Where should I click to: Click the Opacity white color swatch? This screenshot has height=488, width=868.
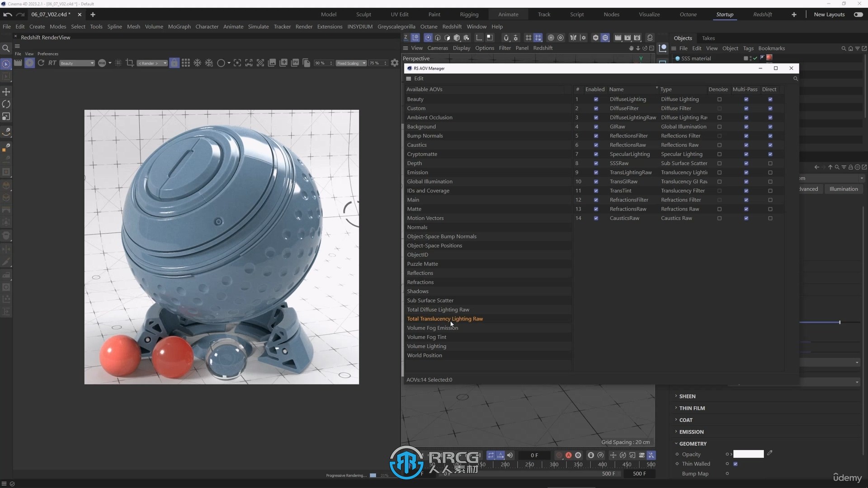click(x=748, y=454)
